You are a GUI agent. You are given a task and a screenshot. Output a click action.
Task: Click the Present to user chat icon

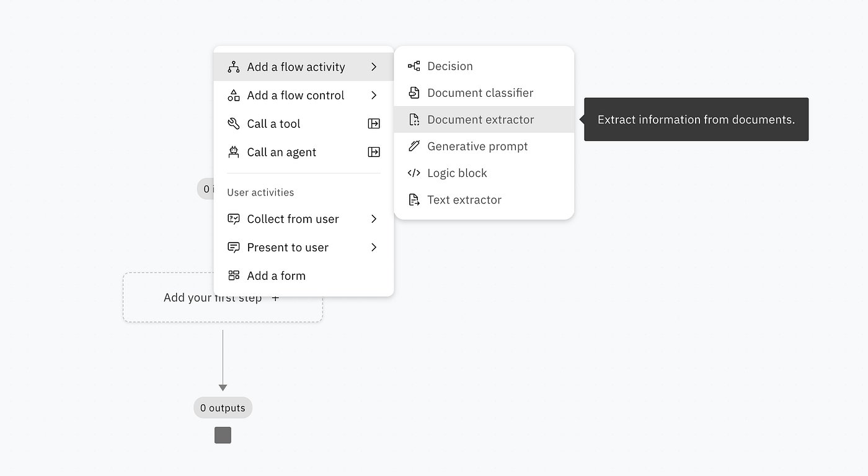pyautogui.click(x=233, y=248)
